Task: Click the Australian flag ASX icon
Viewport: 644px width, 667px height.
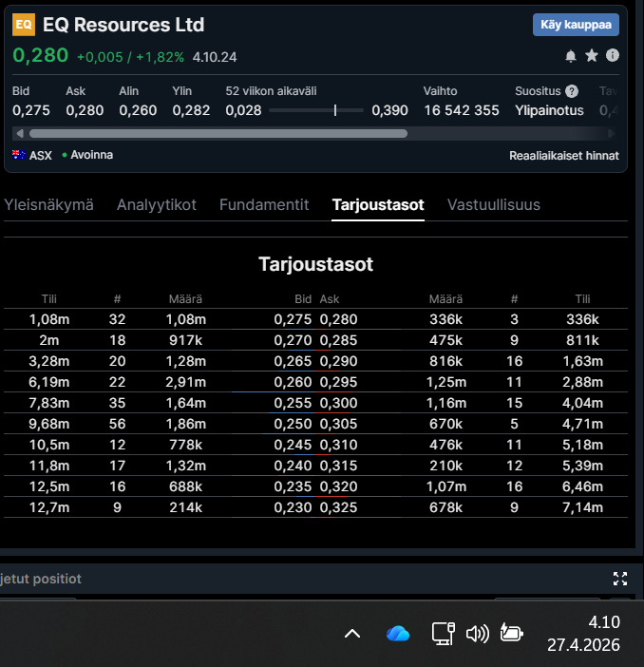Action: point(19,155)
